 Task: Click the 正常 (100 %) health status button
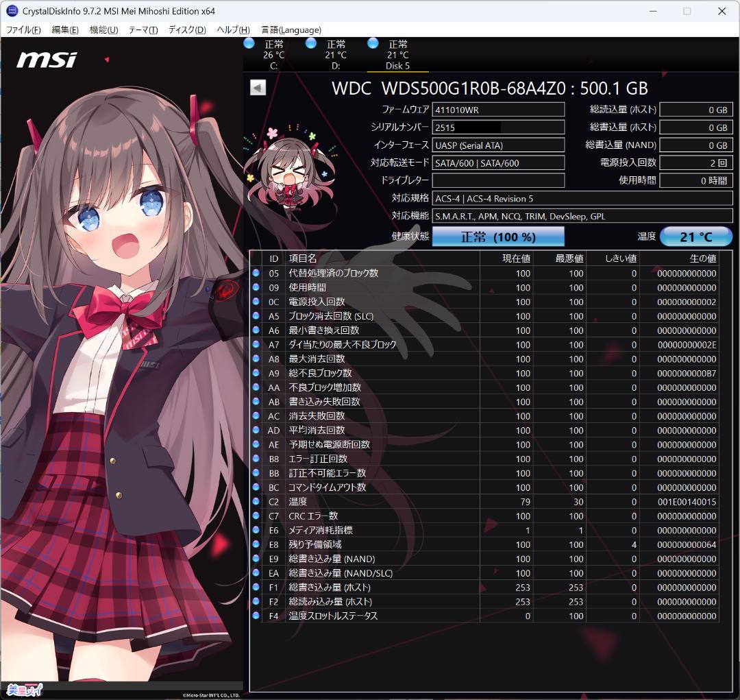point(498,237)
